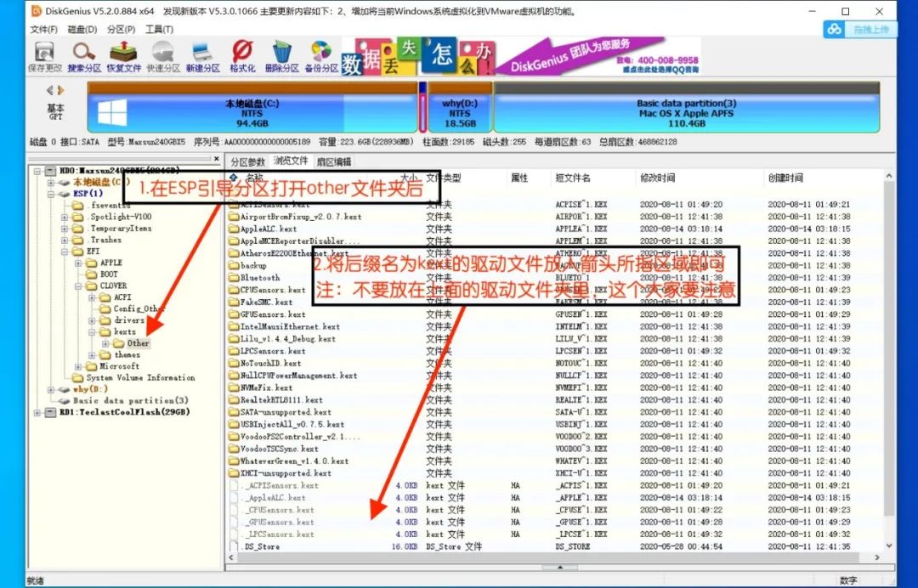Select the BOOT folder in the tree
The width and height of the screenshot is (918, 588).
click(109, 274)
